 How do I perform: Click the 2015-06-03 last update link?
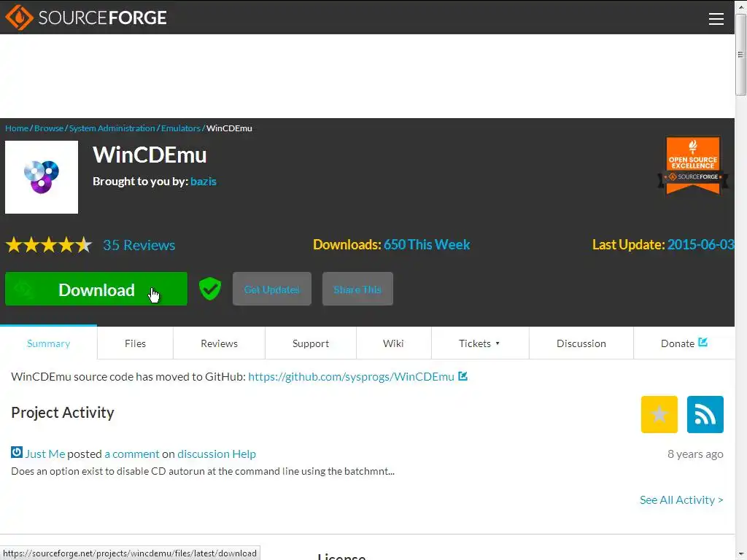pos(700,245)
